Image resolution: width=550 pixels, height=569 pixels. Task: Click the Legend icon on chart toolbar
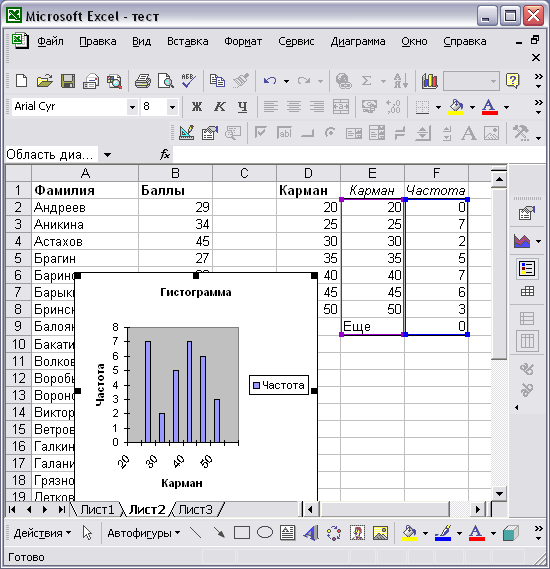point(527,269)
